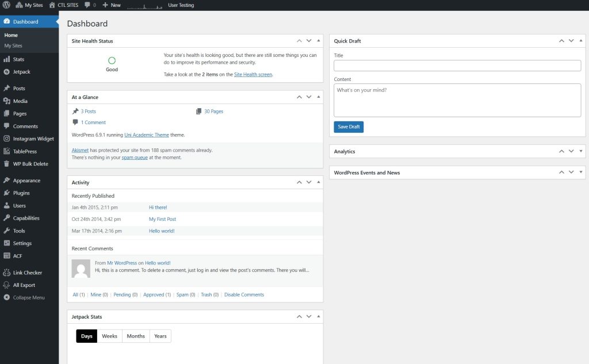Collapse the Quick Draft panel
The height and width of the screenshot is (364, 589).
581,41
